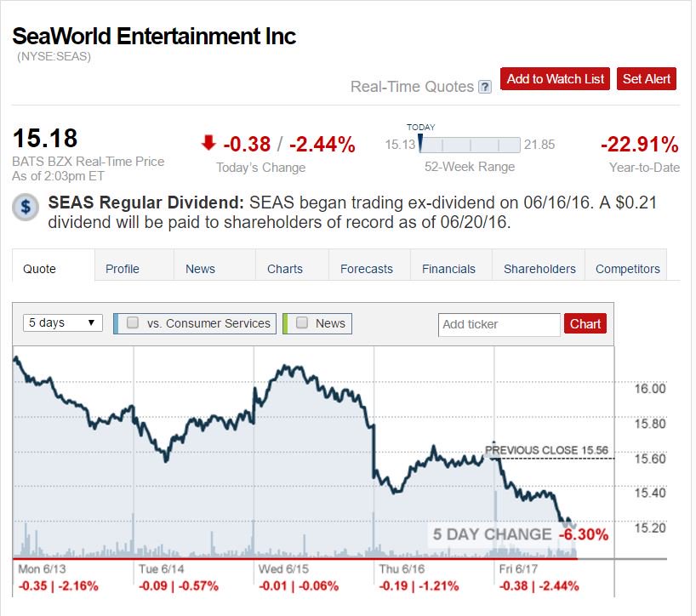Click the 15.40 price axis label
Image resolution: width=696 pixels, height=616 pixels.
(x=650, y=493)
